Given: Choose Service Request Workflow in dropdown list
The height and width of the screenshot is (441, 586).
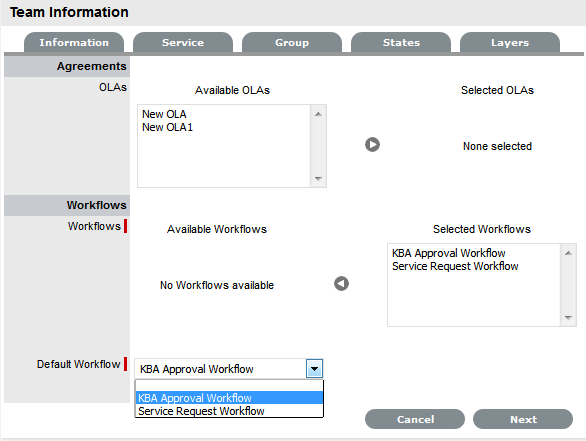Looking at the screenshot, I should click(x=229, y=411).
